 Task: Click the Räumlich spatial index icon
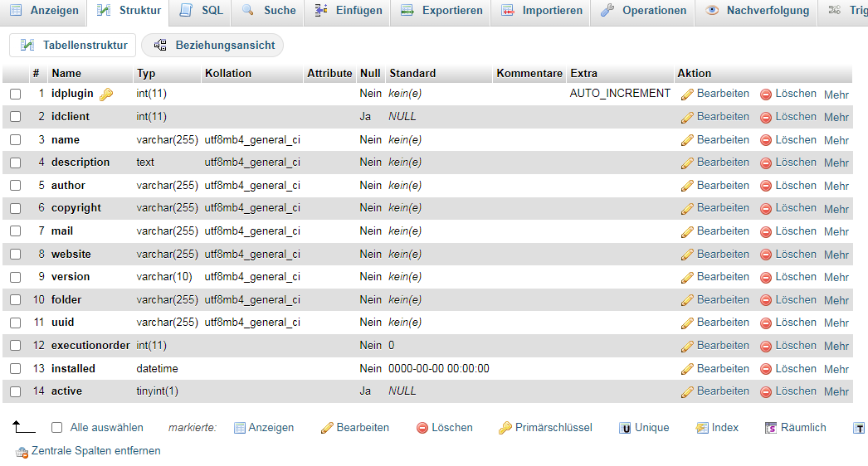click(x=772, y=428)
